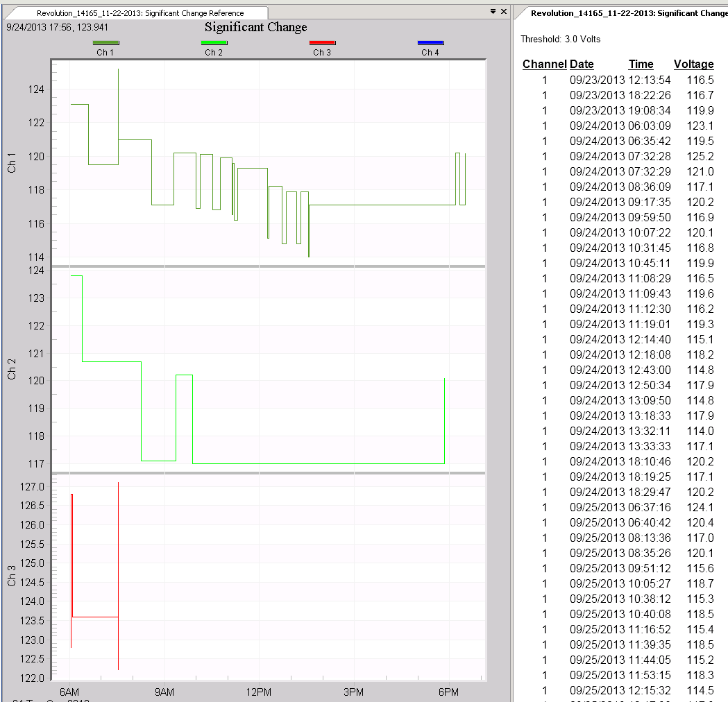
Task: Close the graph panel with the X button
Action: tap(504, 12)
